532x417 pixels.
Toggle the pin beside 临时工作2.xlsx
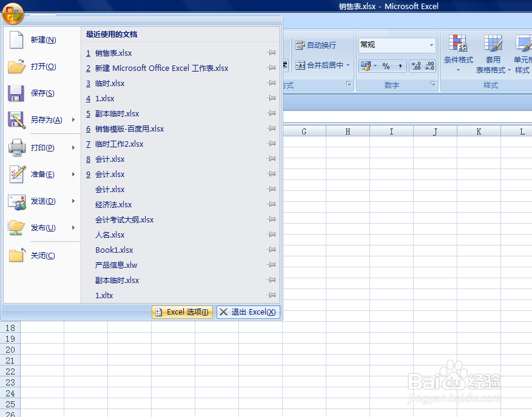click(271, 144)
